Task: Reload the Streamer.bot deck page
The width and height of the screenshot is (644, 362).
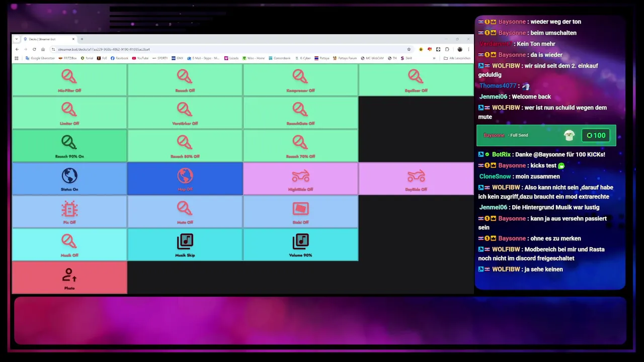Action: click(x=34, y=49)
